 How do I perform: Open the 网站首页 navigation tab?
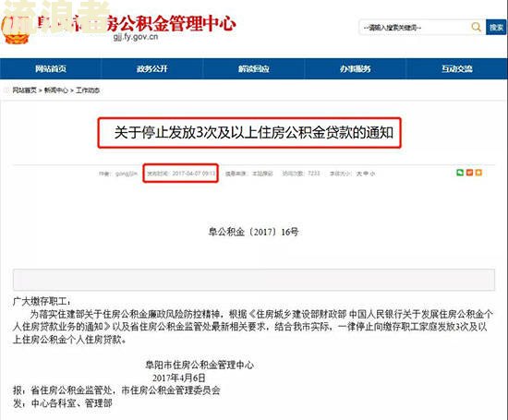coord(51,68)
